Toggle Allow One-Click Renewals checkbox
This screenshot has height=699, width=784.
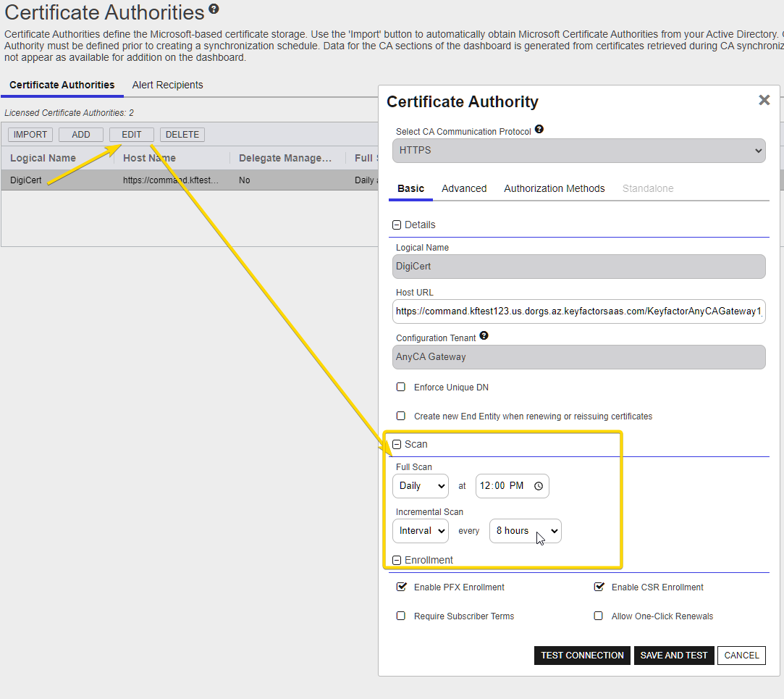click(x=599, y=616)
